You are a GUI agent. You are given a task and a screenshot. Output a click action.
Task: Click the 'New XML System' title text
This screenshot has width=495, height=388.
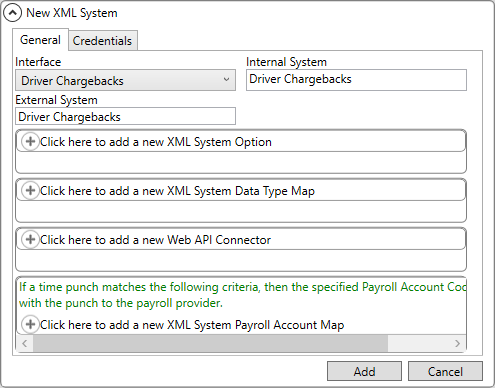72,13
